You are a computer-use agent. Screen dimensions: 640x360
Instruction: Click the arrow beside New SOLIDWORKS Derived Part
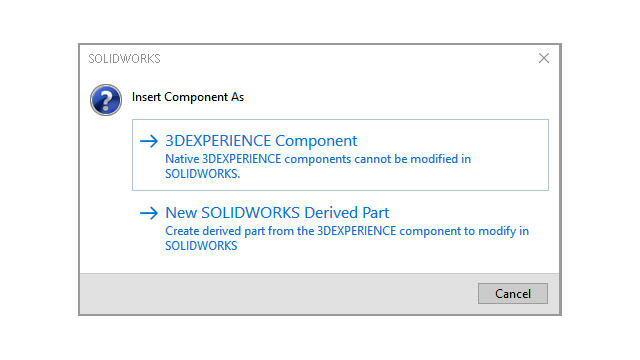tap(149, 213)
